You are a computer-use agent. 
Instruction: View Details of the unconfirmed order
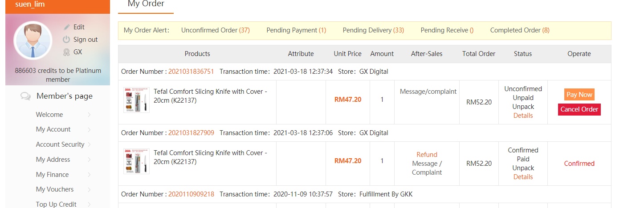(523, 116)
